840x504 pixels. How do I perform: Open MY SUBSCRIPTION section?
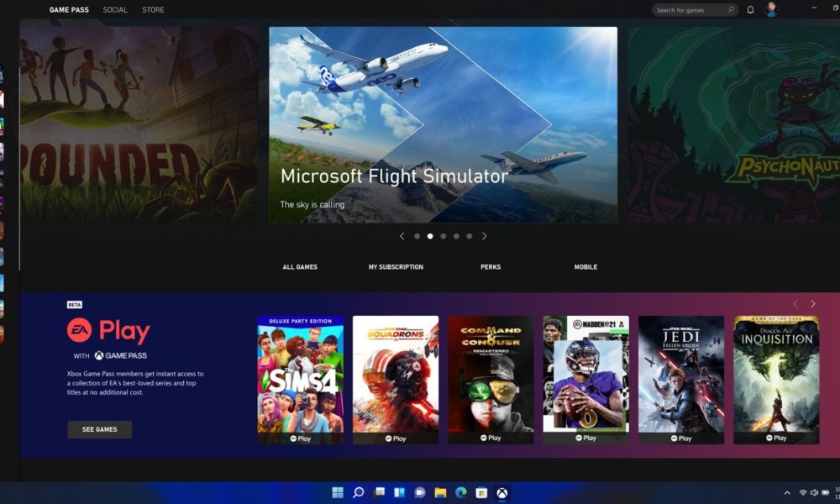[396, 267]
